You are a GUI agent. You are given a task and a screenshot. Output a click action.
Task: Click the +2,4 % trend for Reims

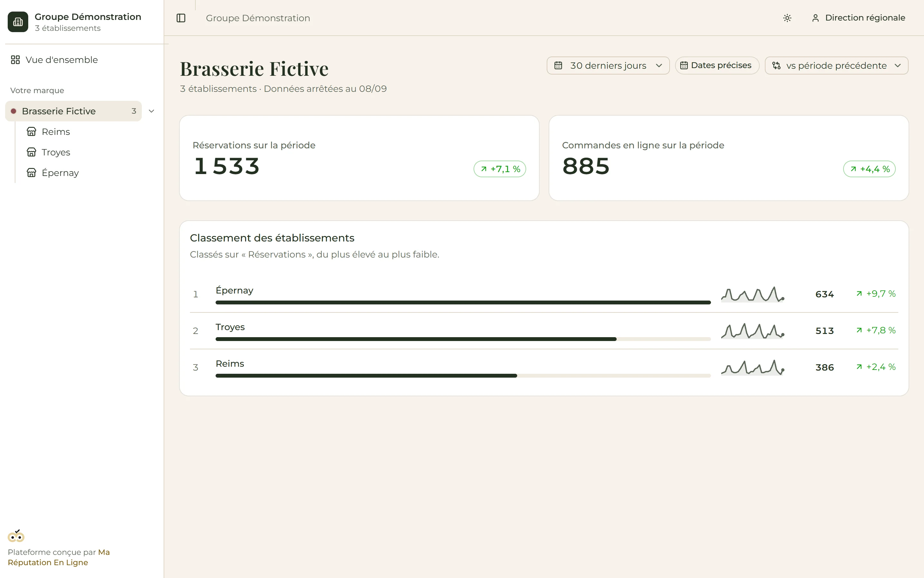pyautogui.click(x=876, y=367)
